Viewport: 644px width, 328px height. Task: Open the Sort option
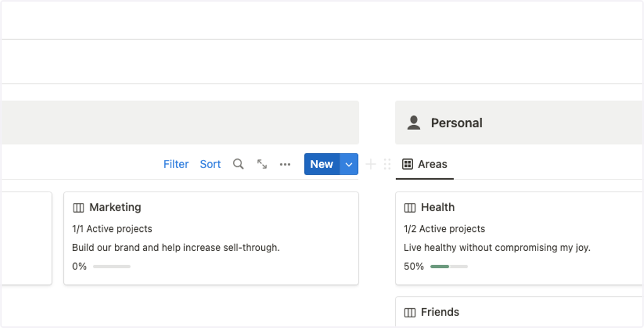tap(210, 164)
